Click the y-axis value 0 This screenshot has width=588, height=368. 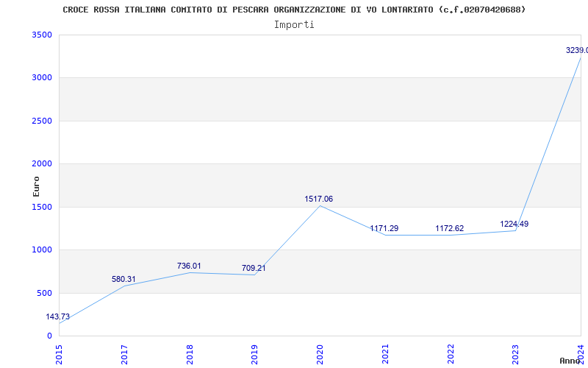tap(49, 336)
